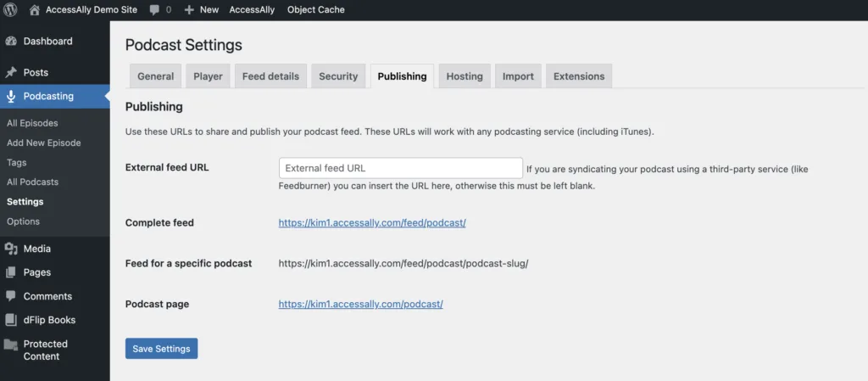The height and width of the screenshot is (381, 868).
Task: Switch to the Player tab
Action: [x=208, y=76]
